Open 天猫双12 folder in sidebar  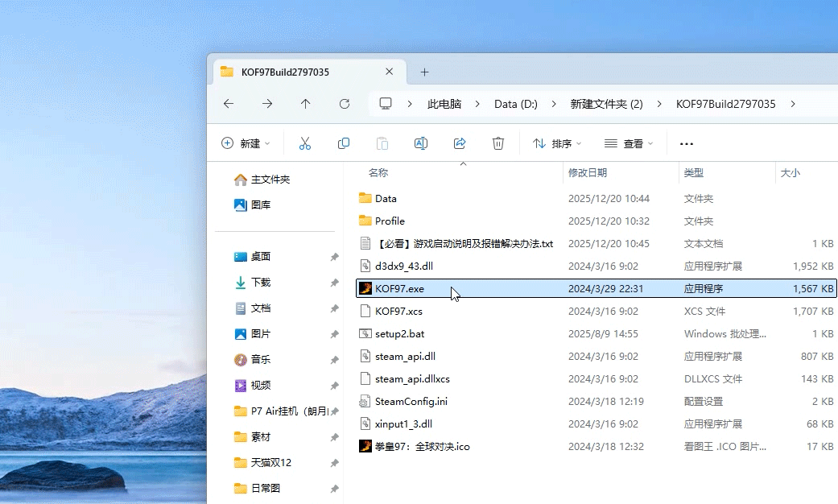point(263,463)
